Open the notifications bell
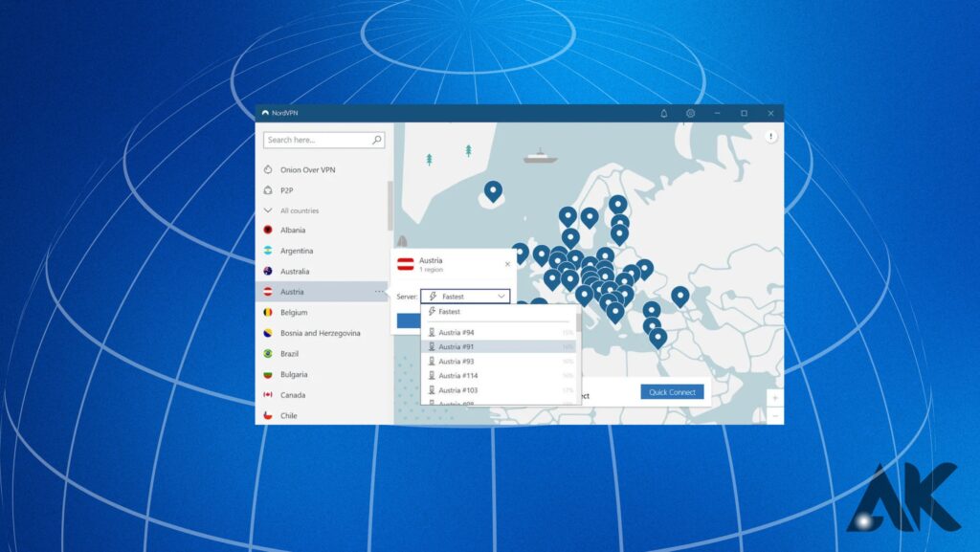This screenshot has height=552, width=980. 664,113
